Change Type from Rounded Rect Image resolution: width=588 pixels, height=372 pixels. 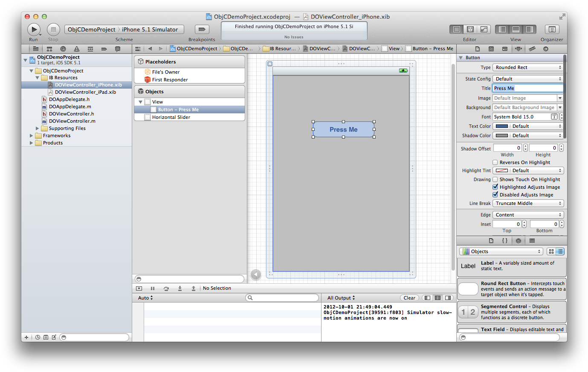(528, 67)
